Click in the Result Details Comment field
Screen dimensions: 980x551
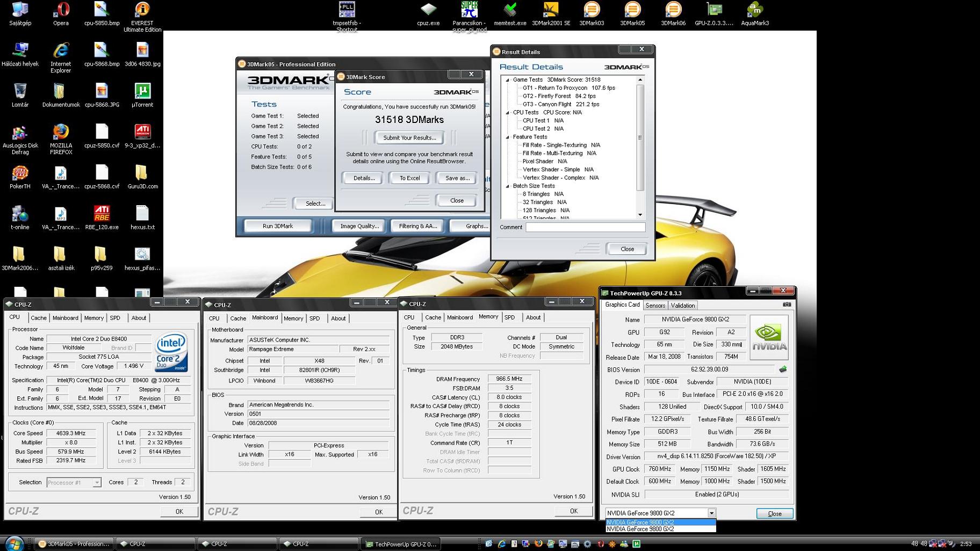click(x=585, y=227)
